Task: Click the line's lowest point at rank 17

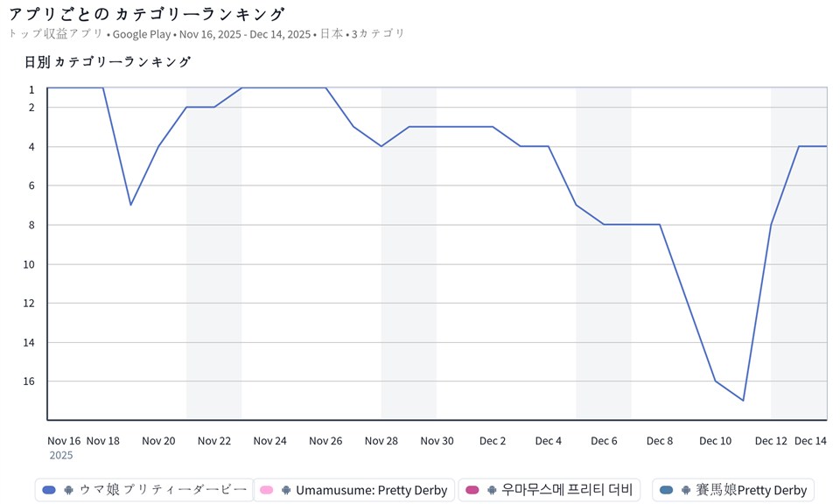Action: click(x=743, y=401)
